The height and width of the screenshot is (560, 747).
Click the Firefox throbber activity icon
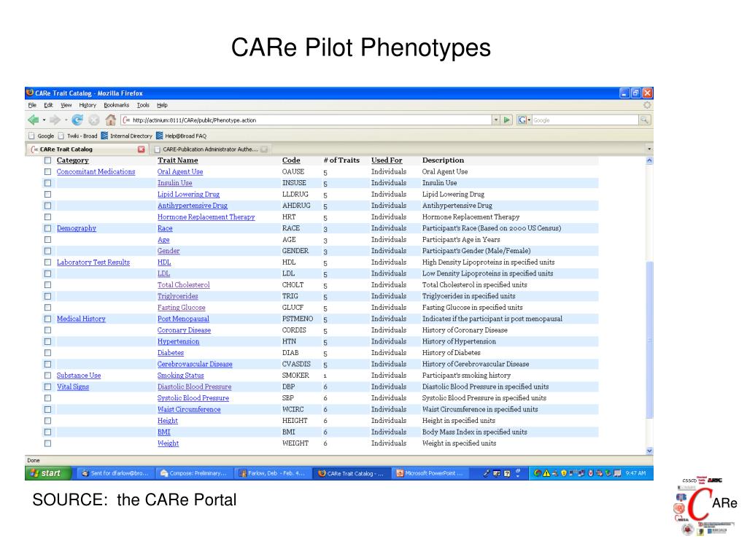point(646,105)
